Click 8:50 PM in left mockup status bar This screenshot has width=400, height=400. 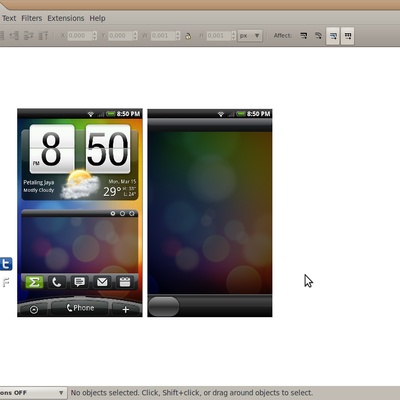(x=128, y=114)
